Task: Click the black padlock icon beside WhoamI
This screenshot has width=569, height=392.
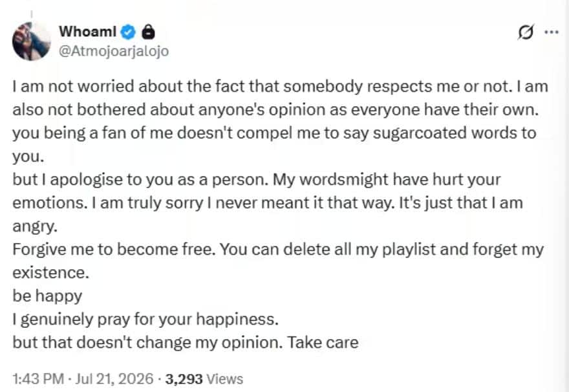Action: [148, 32]
